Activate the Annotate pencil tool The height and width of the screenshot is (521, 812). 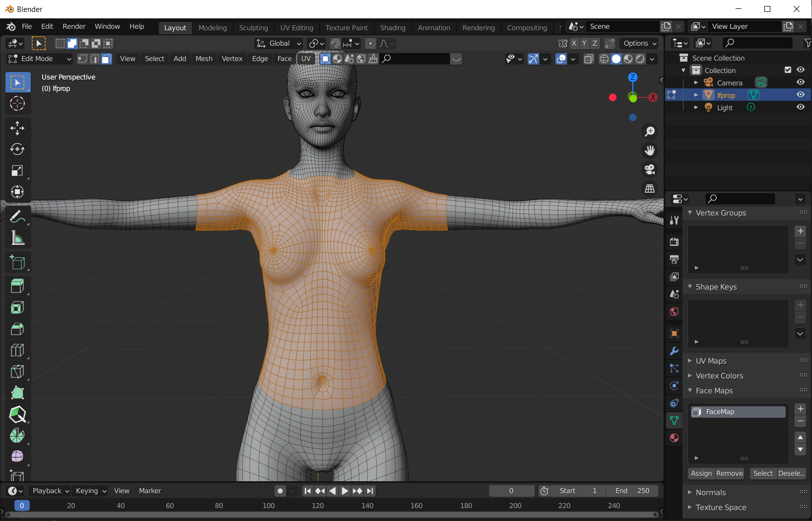pyautogui.click(x=17, y=217)
